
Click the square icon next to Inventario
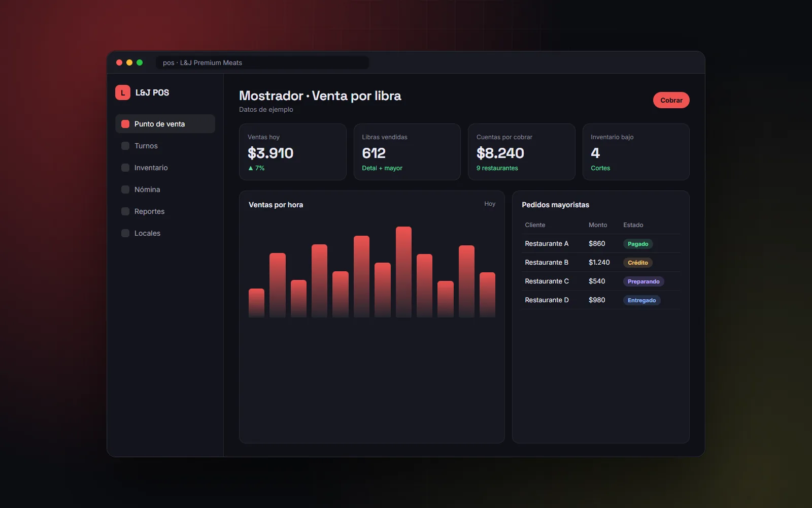tap(125, 168)
